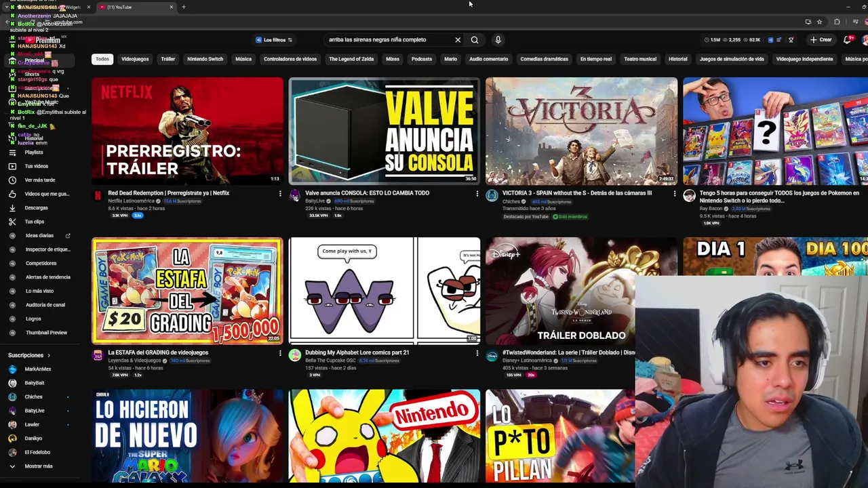Image resolution: width=868 pixels, height=488 pixels.
Task: Start voice search with microphone
Action: 498,40
